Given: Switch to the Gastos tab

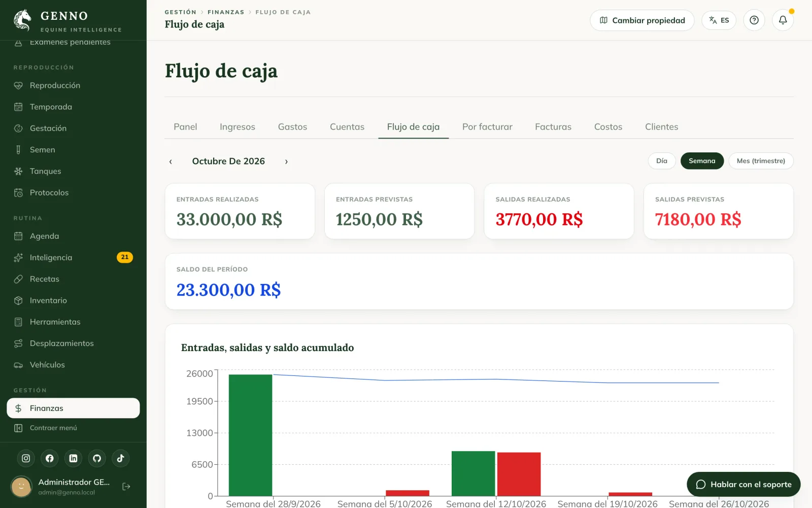Looking at the screenshot, I should 292,127.
